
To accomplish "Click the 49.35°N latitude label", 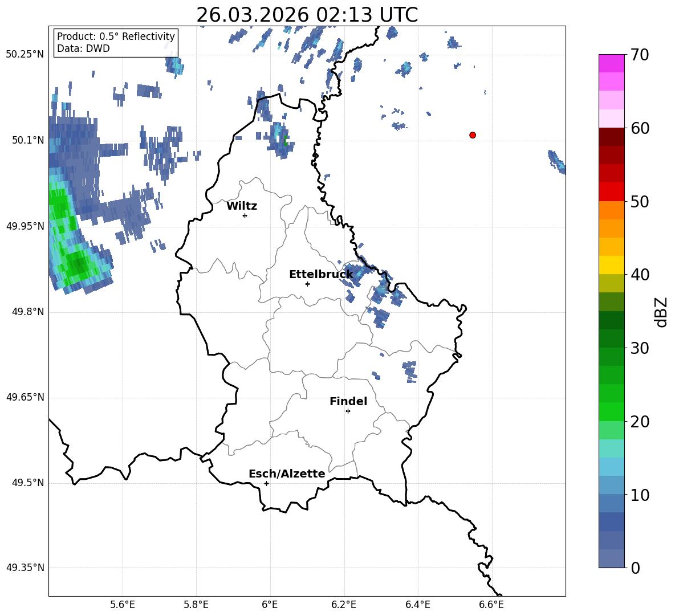I will click(25, 568).
